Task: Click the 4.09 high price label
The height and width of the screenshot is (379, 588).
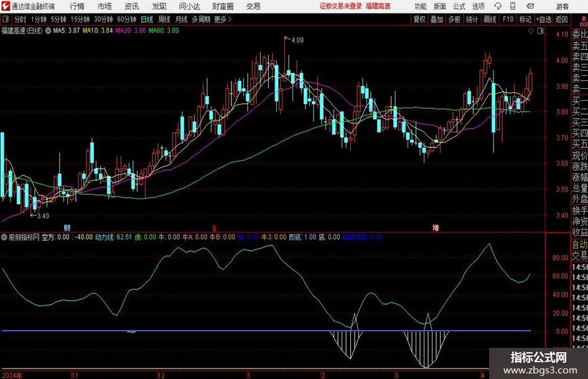Action: click(297, 40)
